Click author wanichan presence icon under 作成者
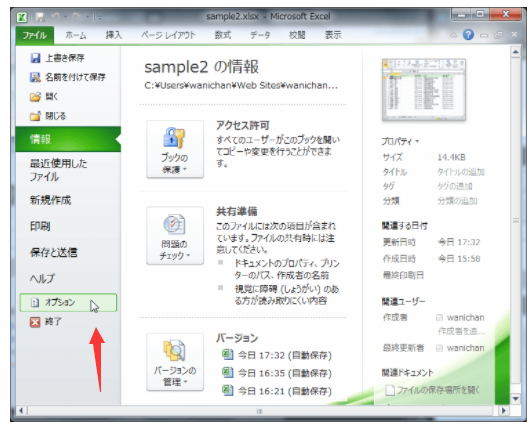Screen dimensions: 531x425 point(439,318)
